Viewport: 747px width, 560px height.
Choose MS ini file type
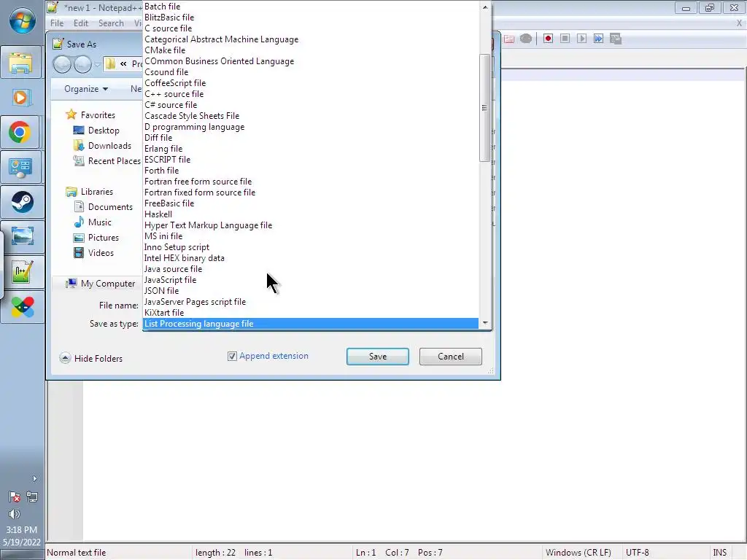[x=311, y=236]
